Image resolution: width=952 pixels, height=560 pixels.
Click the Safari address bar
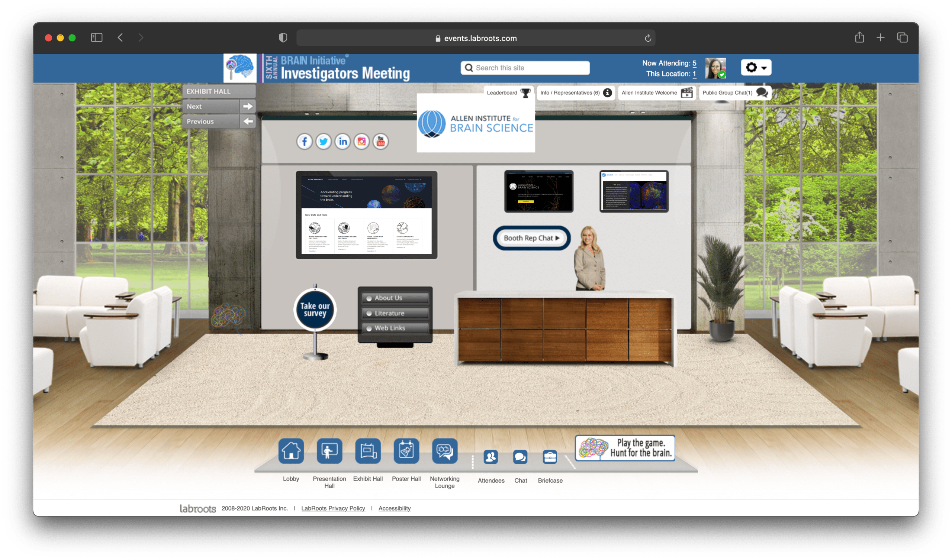tap(476, 38)
